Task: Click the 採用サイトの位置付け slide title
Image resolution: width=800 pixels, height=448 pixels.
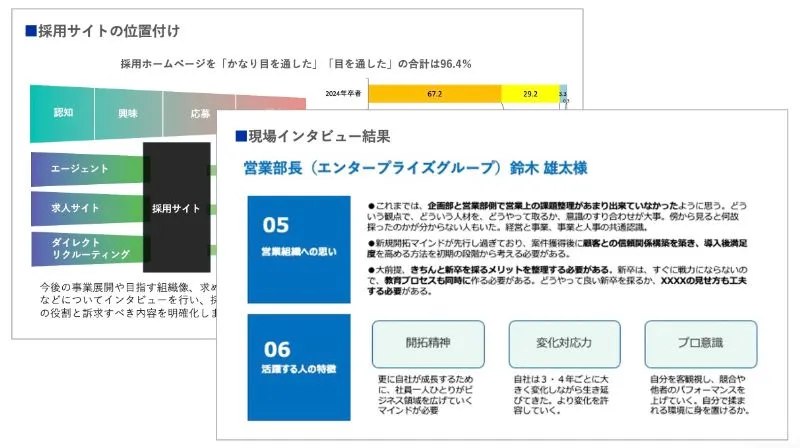Action: point(109,31)
